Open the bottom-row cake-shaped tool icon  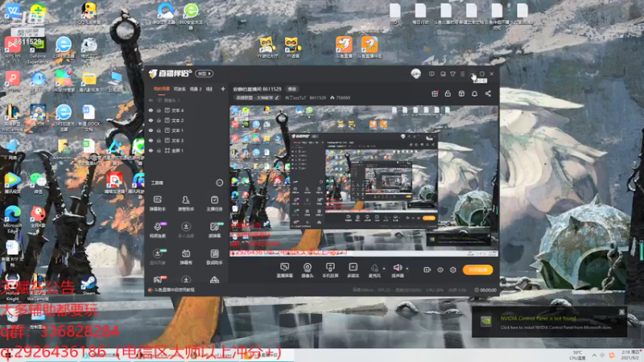[x=214, y=280]
